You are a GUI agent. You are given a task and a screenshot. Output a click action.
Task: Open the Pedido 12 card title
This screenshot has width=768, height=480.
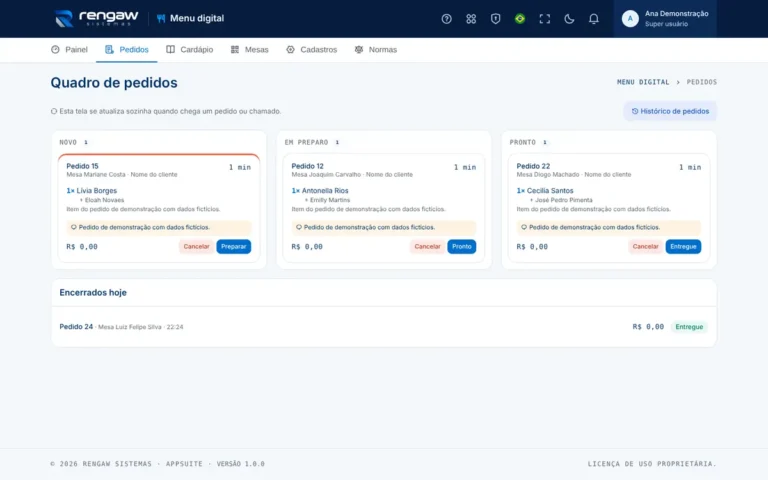pos(307,166)
